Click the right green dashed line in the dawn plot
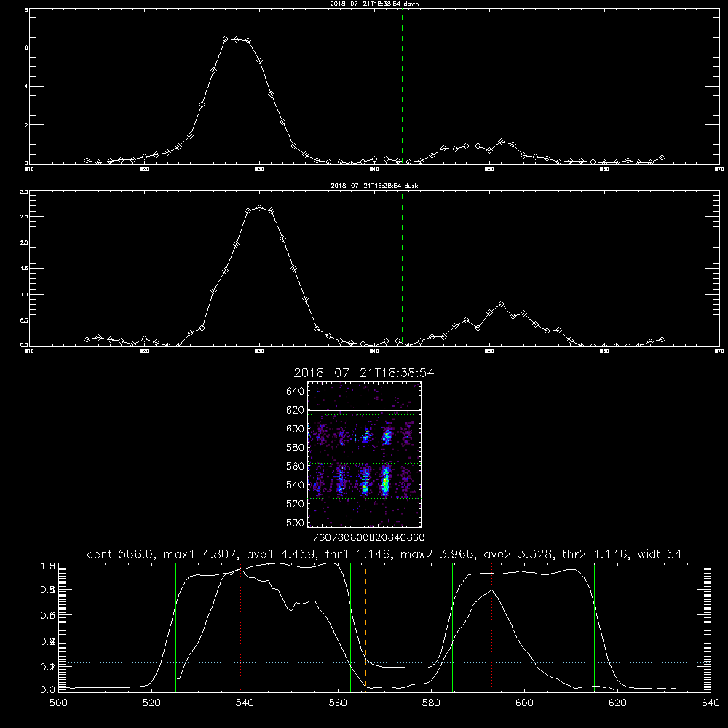This screenshot has width=728, height=728. point(402,86)
